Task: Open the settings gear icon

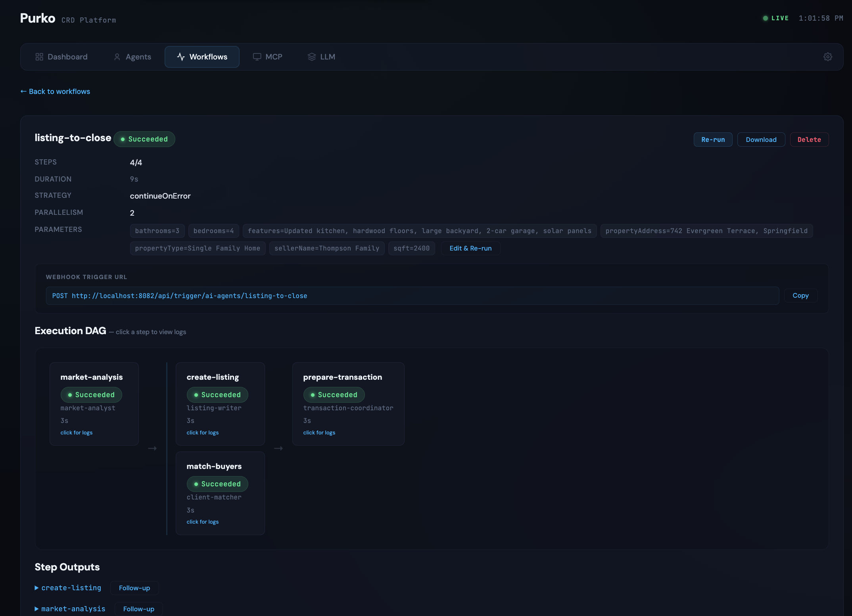Action: click(827, 57)
